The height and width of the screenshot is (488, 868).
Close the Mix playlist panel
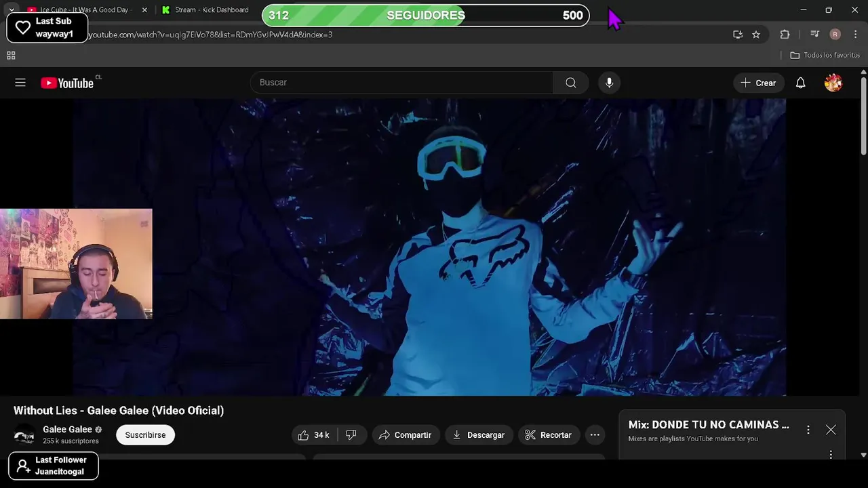click(831, 430)
